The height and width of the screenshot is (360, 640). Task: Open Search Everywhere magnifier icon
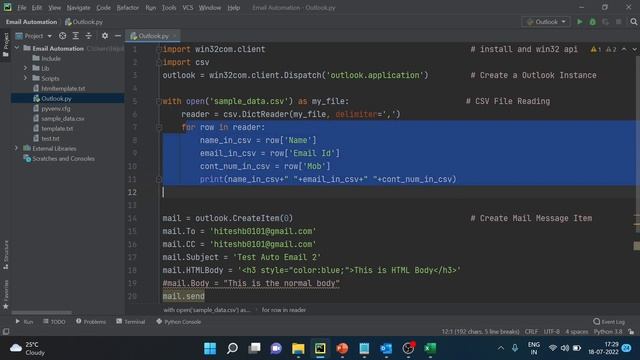633,22
